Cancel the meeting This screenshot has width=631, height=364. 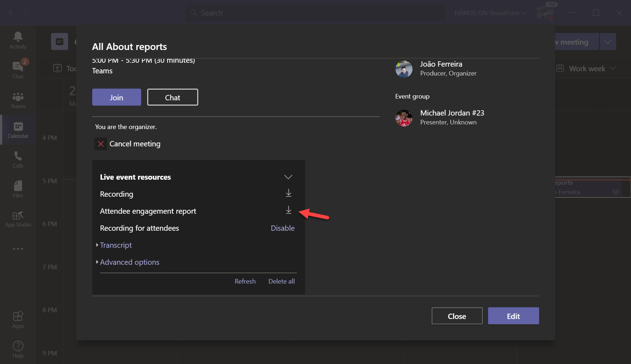[x=134, y=144]
